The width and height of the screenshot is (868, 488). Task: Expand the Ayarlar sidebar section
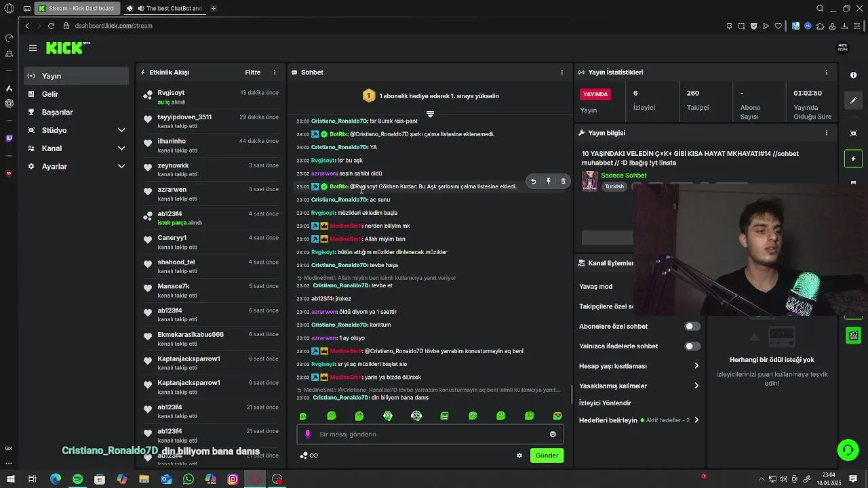[121, 167]
